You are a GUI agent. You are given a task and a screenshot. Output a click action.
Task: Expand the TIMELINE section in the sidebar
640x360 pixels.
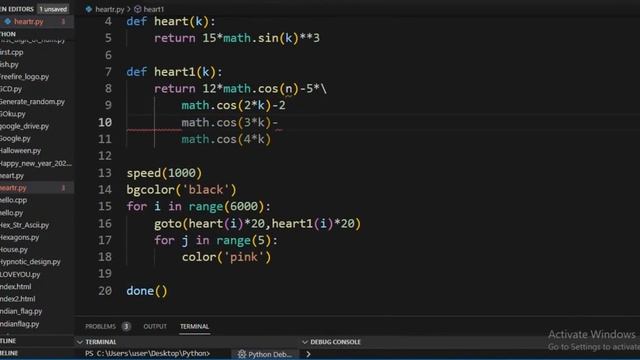9,353
